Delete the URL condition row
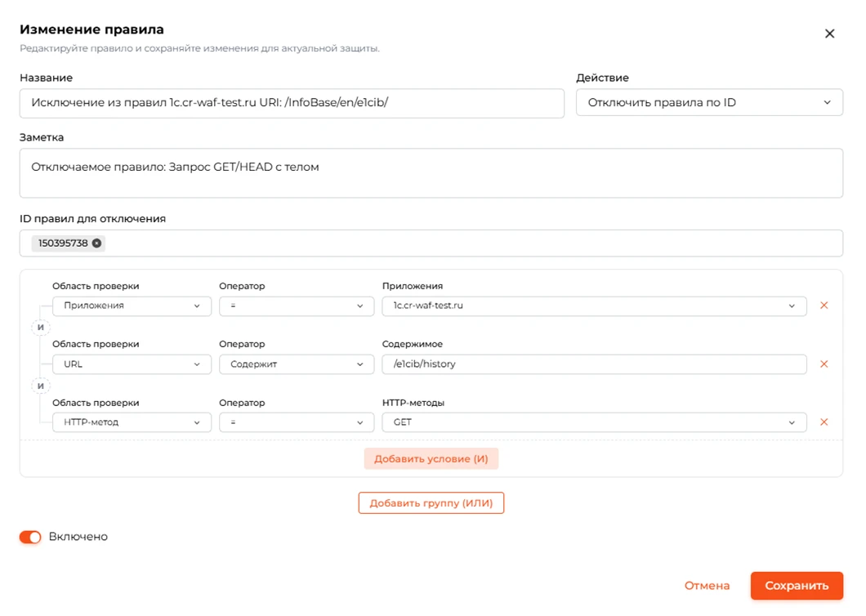Screen dimensions: 866x616 click(824, 364)
